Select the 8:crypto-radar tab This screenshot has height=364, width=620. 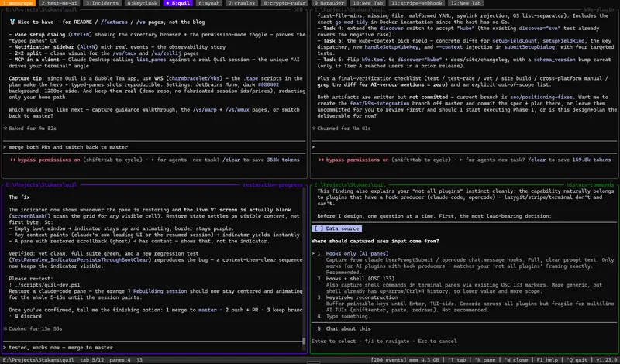coord(284,3)
